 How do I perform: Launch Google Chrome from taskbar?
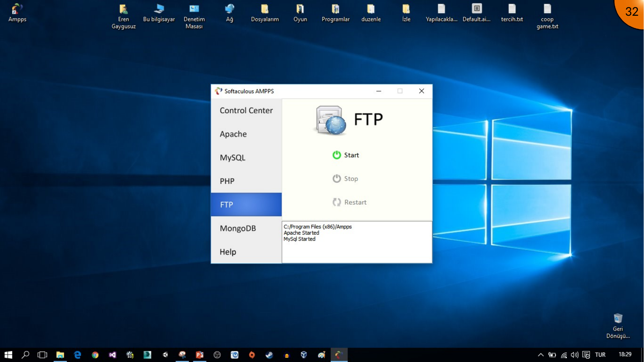[x=95, y=355]
